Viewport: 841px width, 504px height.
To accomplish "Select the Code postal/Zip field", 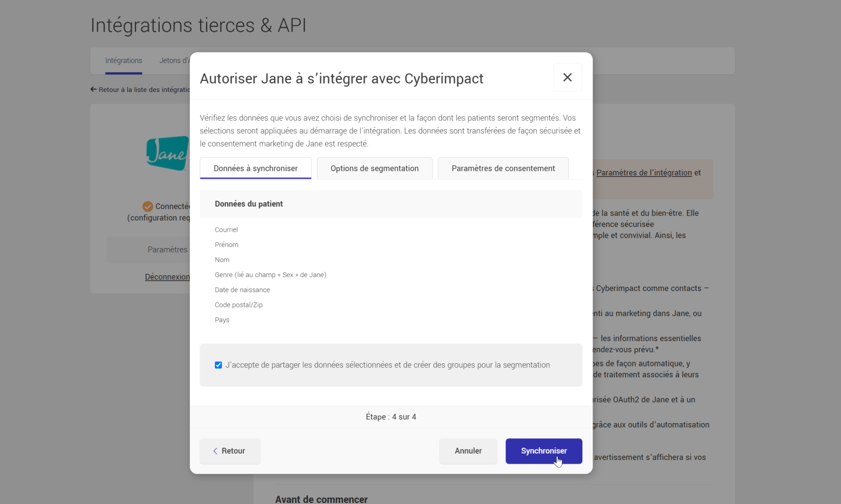I will (x=239, y=305).
